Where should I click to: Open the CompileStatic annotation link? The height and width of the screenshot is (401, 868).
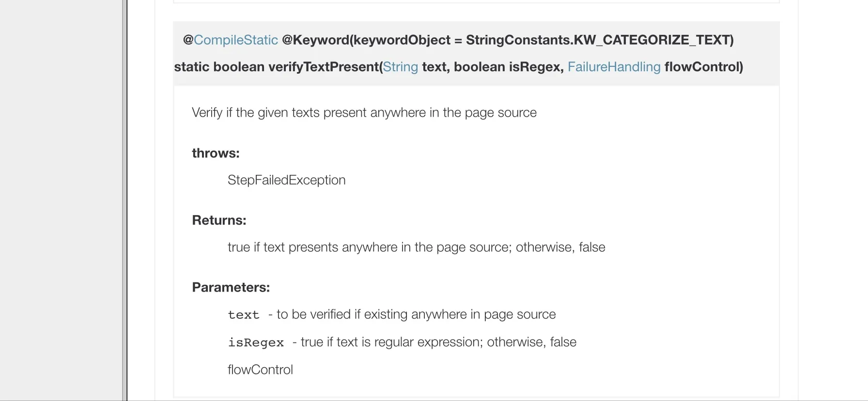click(236, 40)
